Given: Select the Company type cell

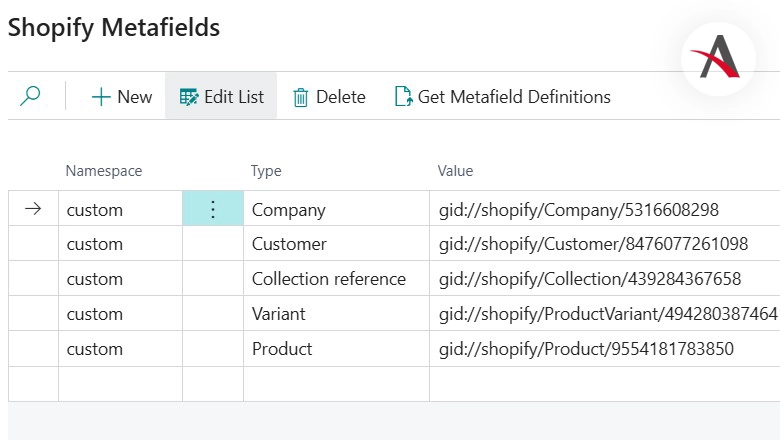Looking at the screenshot, I should [x=289, y=210].
